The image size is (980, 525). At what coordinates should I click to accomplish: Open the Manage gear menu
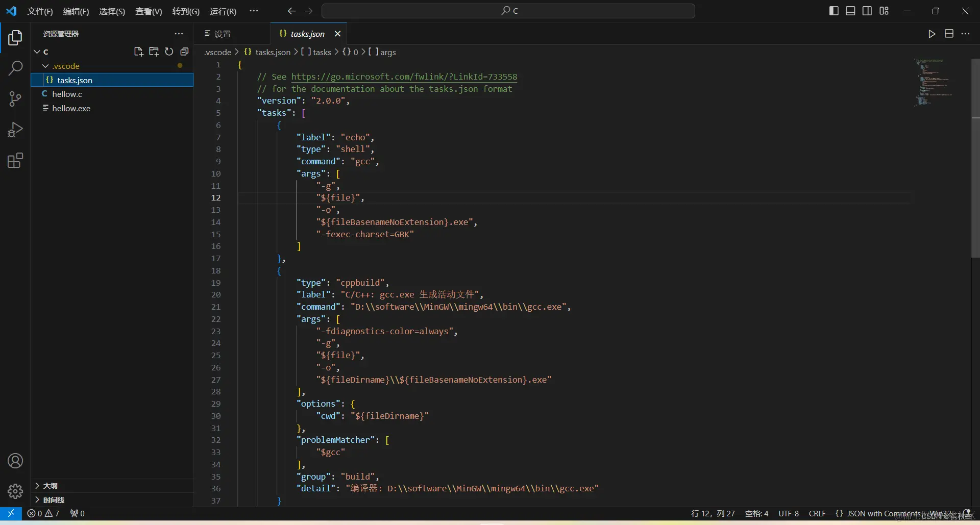[15, 491]
